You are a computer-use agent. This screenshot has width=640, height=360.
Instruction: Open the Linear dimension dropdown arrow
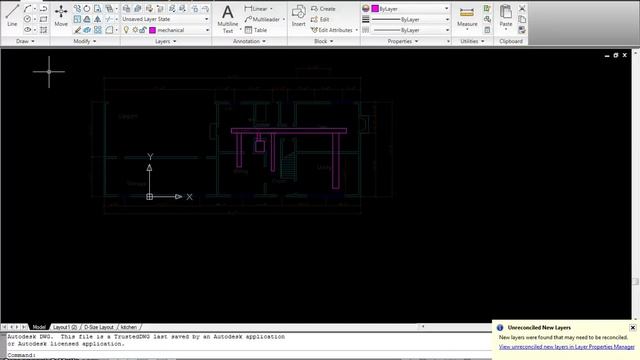point(271,9)
